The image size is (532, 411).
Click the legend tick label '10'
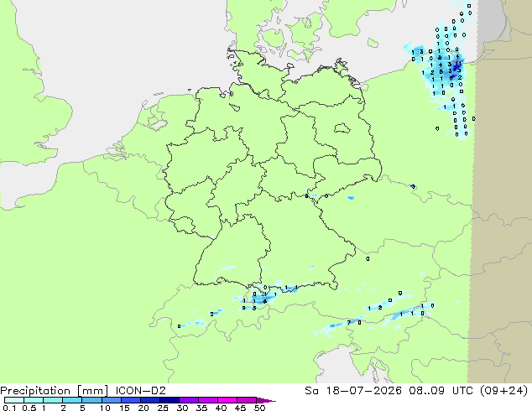point(105,408)
